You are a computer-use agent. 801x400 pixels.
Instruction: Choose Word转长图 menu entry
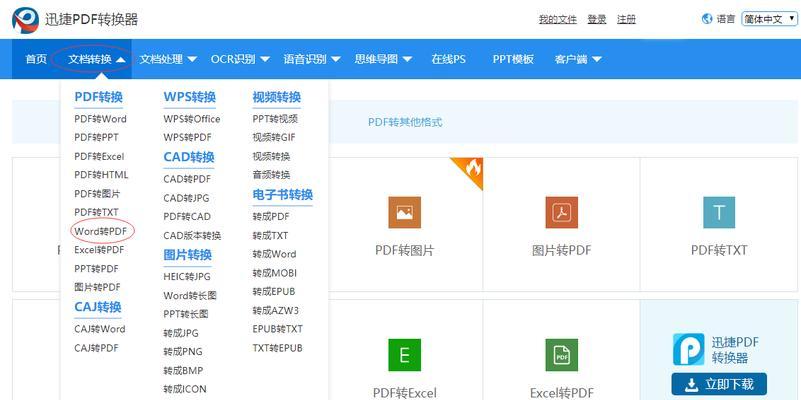coord(190,296)
